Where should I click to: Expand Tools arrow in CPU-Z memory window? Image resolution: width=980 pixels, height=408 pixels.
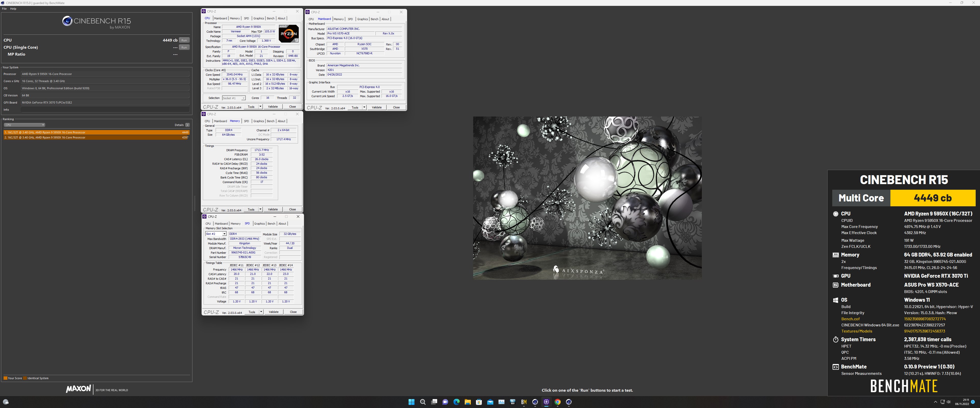coord(260,209)
